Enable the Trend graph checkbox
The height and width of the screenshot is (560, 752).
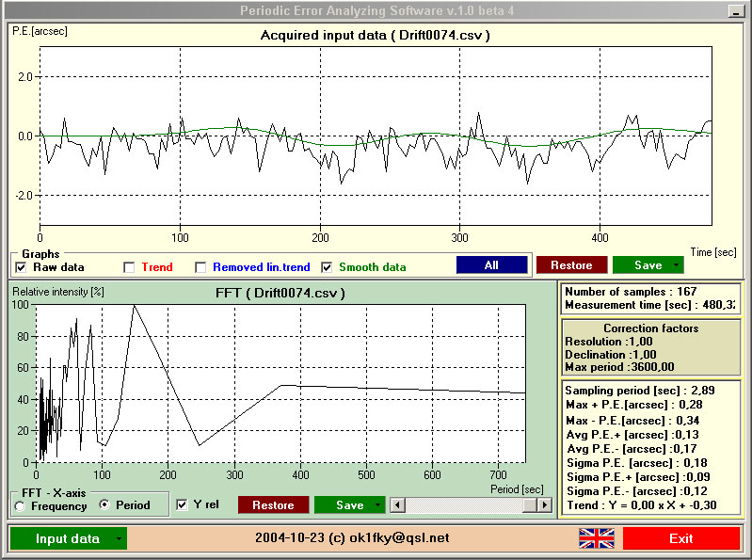pos(129,267)
